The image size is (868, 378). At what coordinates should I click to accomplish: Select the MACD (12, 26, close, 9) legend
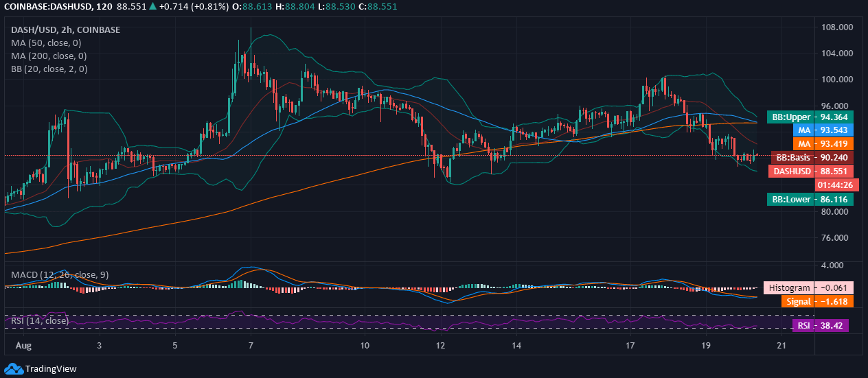(x=60, y=274)
